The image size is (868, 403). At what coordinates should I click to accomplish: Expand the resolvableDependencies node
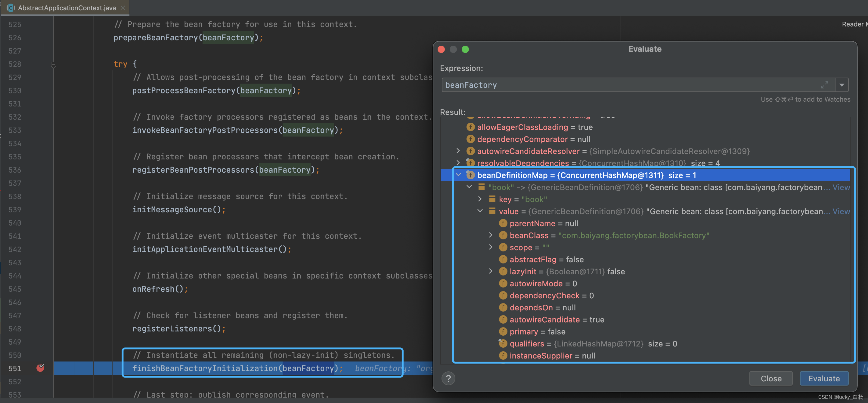(x=458, y=163)
